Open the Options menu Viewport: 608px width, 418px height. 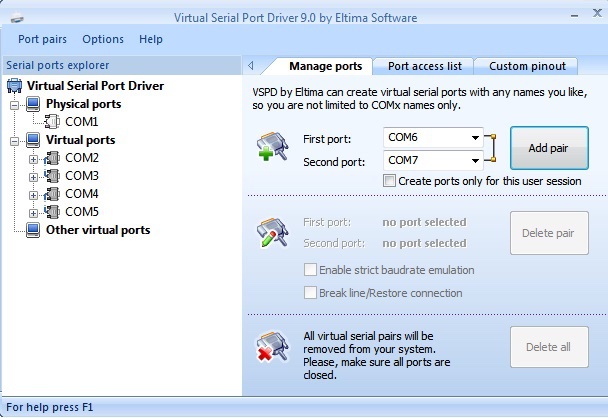coord(103,39)
